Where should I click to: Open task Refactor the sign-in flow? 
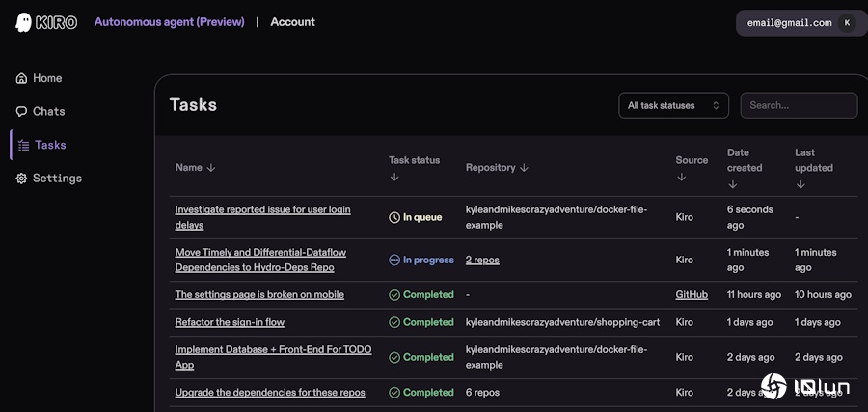pyautogui.click(x=230, y=322)
